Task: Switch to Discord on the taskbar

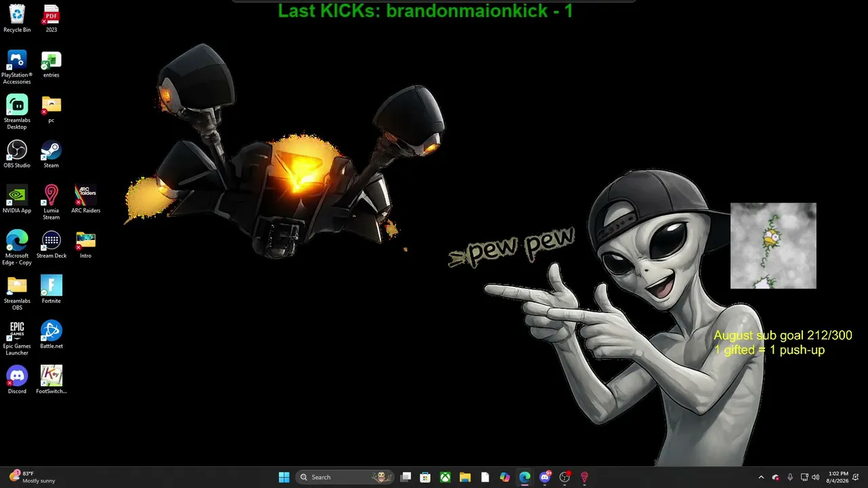Action: click(x=545, y=477)
